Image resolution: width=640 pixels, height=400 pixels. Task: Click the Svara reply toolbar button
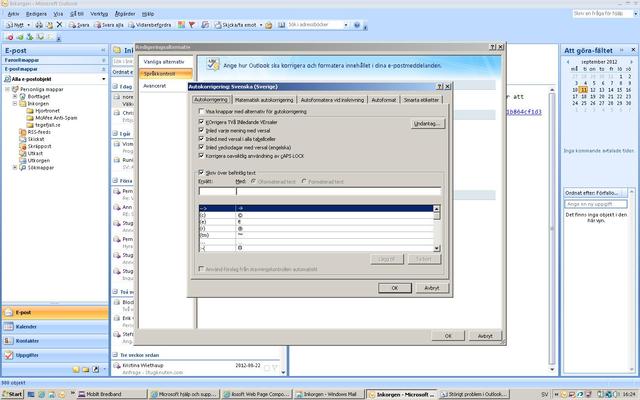point(79,25)
